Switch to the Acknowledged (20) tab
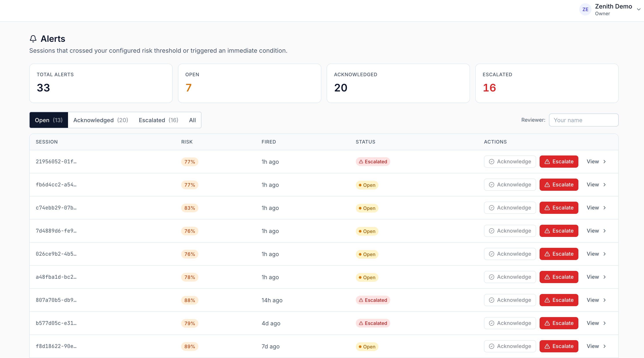This screenshot has width=644, height=358. click(x=101, y=120)
